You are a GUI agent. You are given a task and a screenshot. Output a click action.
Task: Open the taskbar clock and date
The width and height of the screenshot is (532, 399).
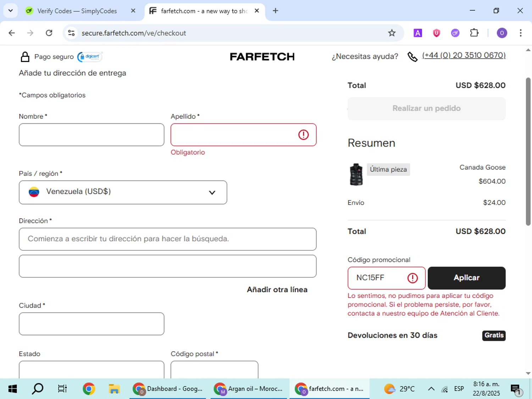click(486, 389)
